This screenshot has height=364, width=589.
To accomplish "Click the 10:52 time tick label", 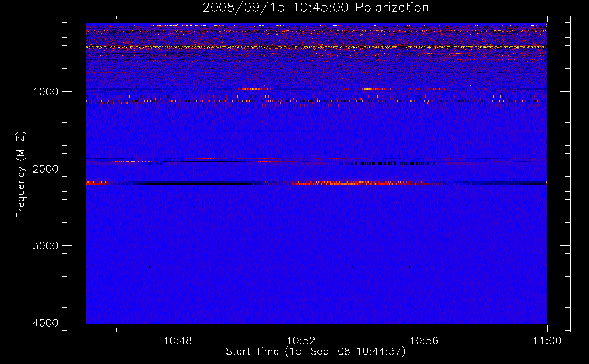I will (x=301, y=341).
